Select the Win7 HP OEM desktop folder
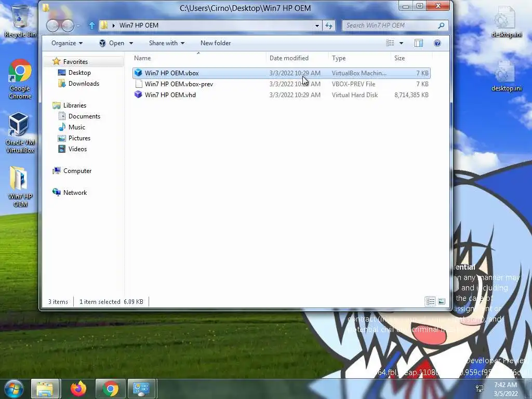The image size is (532, 399). pyautogui.click(x=20, y=187)
